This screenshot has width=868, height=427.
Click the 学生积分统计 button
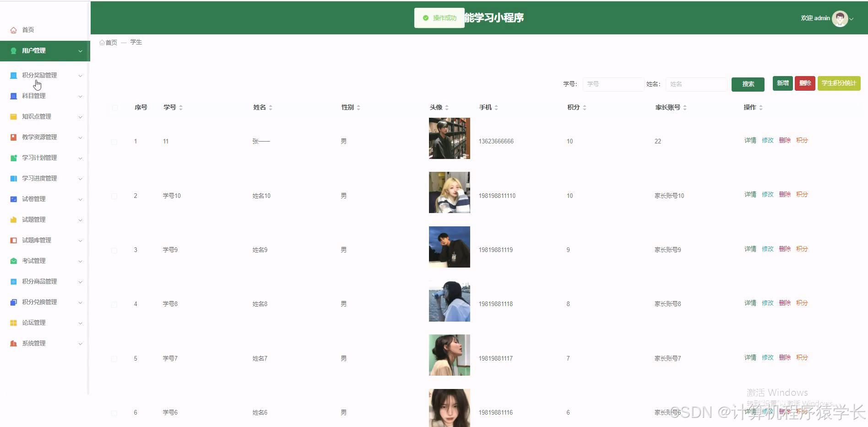click(x=839, y=83)
